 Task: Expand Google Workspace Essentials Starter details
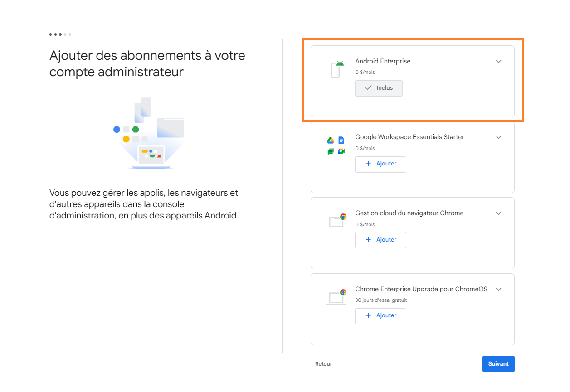point(499,137)
